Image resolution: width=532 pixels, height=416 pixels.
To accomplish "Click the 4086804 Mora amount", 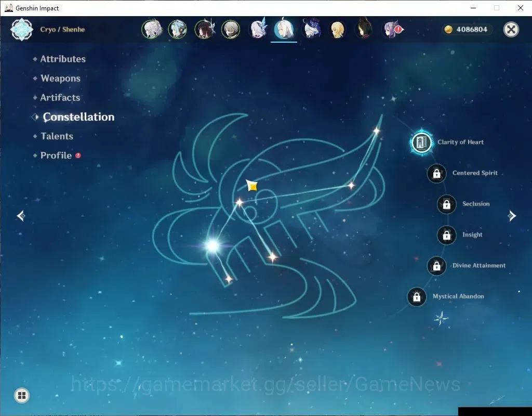I will [x=472, y=30].
